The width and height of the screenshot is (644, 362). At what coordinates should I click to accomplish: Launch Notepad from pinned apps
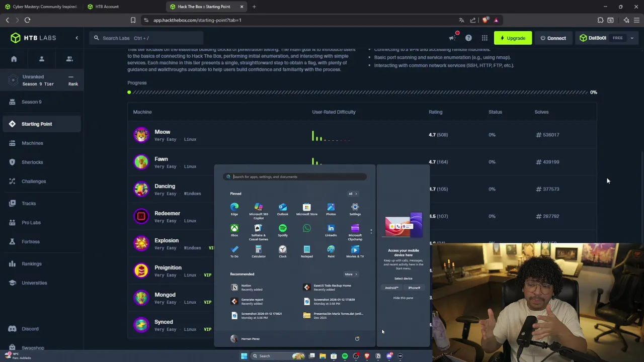tap(307, 251)
